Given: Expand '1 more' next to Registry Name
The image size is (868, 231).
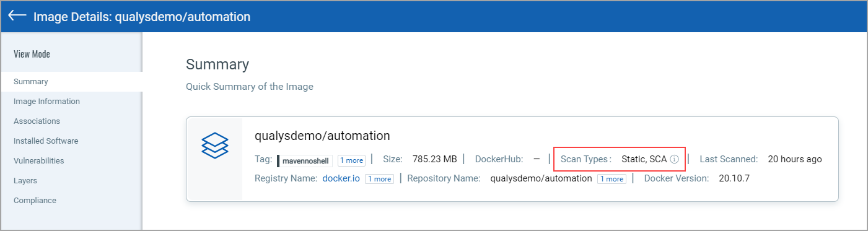Looking at the screenshot, I should [379, 179].
